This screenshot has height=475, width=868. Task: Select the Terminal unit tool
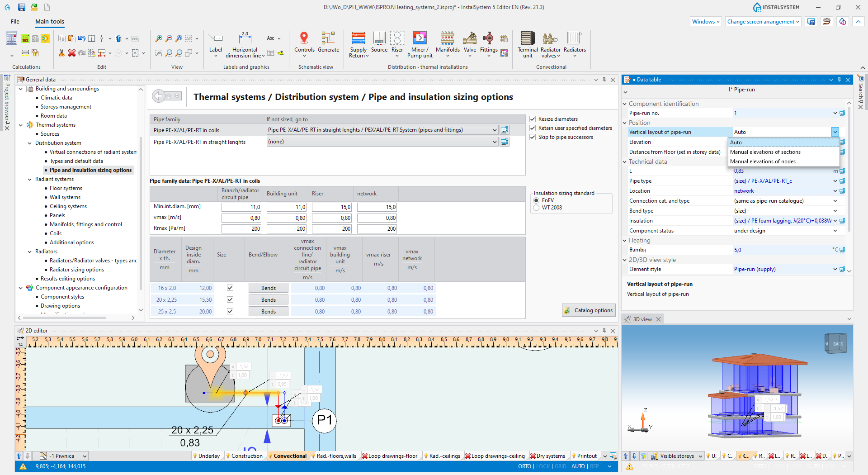click(528, 44)
